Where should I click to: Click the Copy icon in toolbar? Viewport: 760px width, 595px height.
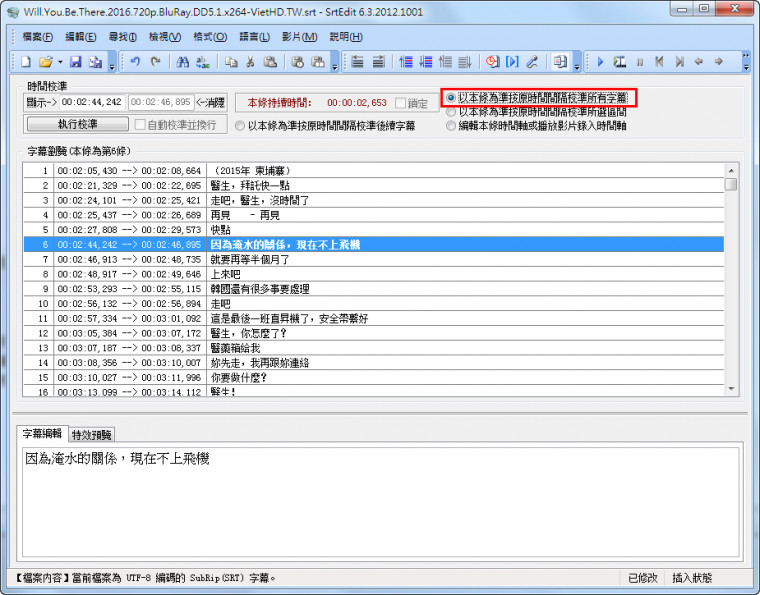pos(231,62)
